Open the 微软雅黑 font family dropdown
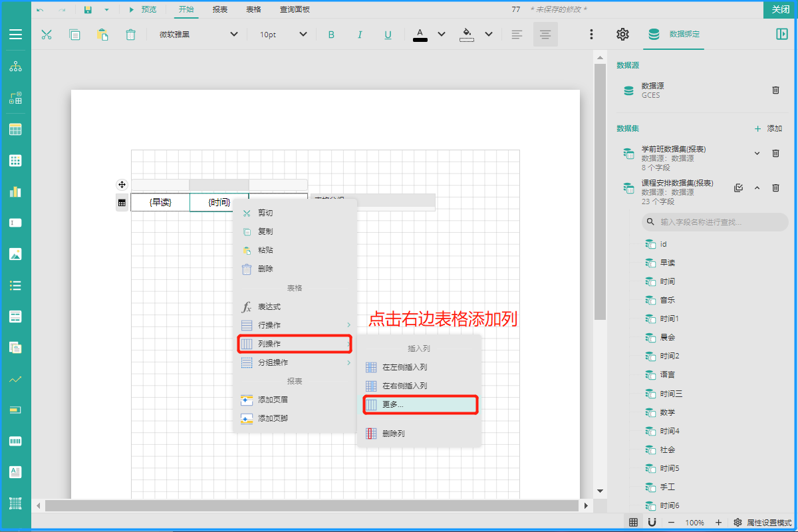This screenshot has height=532, width=798. pos(198,35)
